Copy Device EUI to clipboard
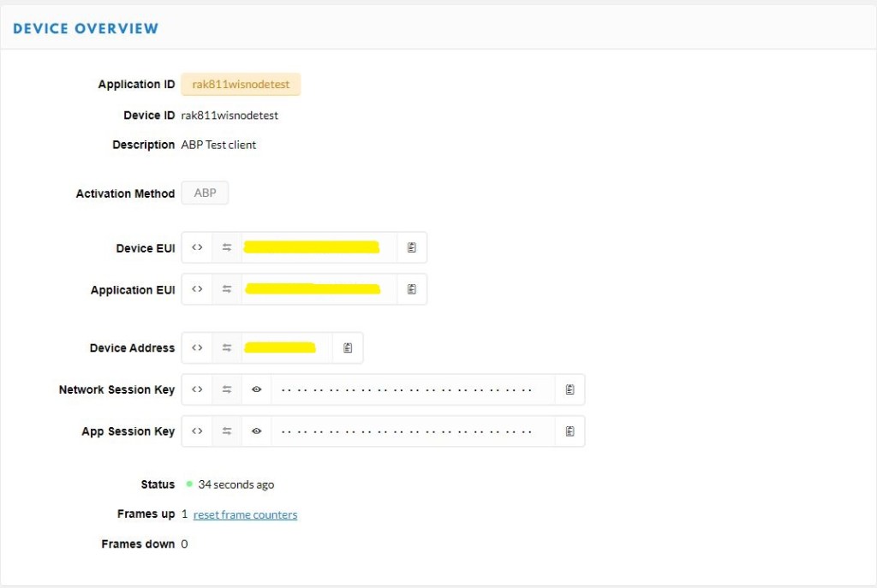Image resolution: width=877 pixels, height=588 pixels. 412,247
